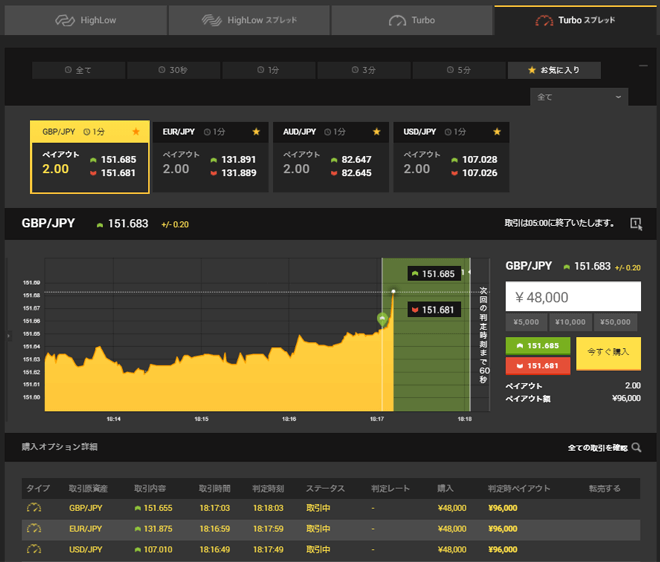Click the 151.655 trade entry value
The width and height of the screenshot is (660, 562).
158,508
